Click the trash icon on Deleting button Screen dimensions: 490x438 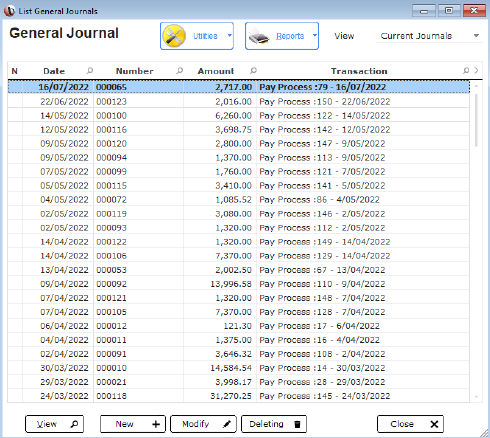point(297,424)
